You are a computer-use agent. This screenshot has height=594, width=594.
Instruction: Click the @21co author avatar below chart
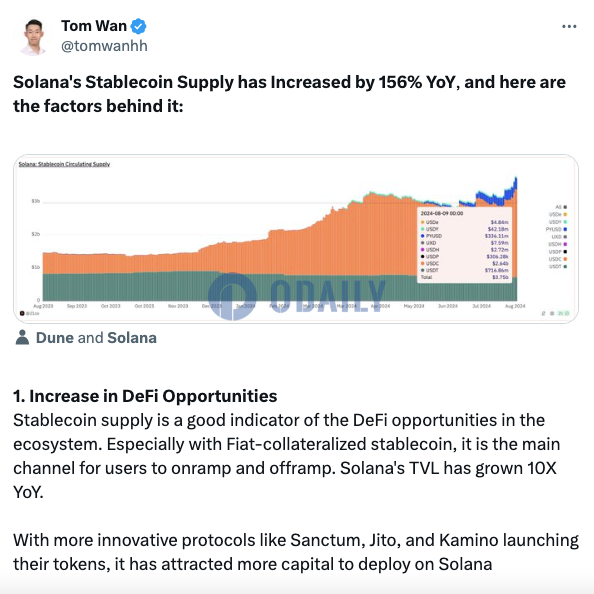click(22, 313)
